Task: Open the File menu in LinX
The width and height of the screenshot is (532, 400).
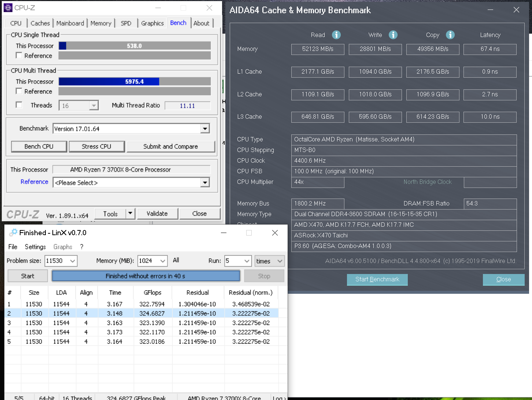Action: [13, 247]
